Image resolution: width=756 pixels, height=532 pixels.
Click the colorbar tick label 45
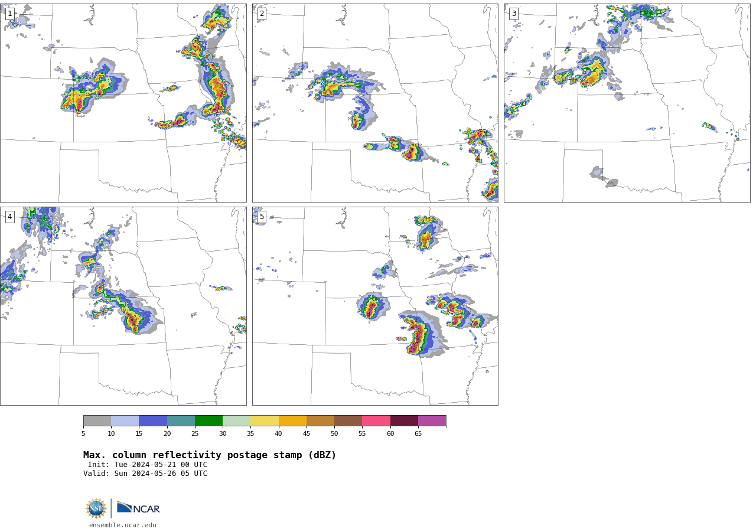tap(307, 434)
